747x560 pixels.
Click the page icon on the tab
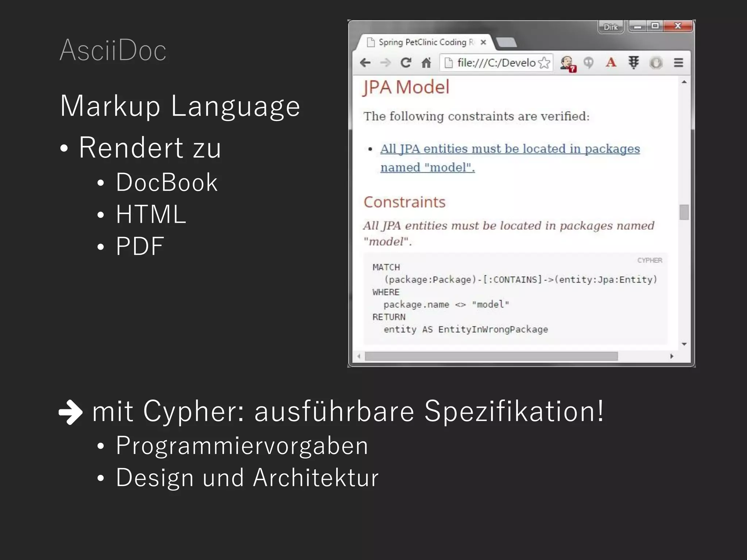371,42
